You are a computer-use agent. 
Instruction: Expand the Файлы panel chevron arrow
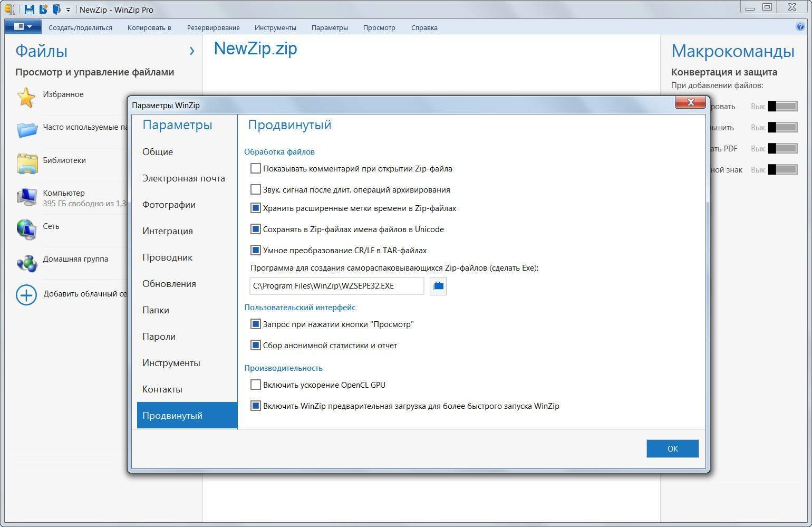(x=192, y=51)
